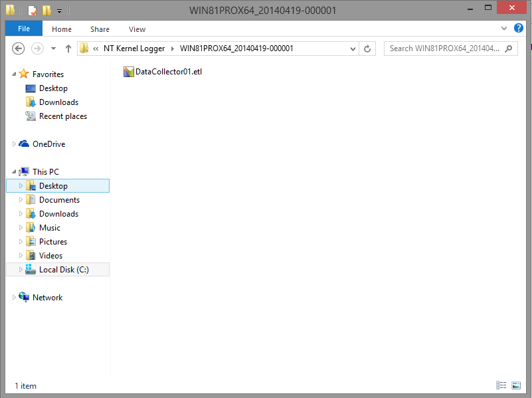Click the OneDrive cloud icon
The image size is (532, 398).
(24, 144)
